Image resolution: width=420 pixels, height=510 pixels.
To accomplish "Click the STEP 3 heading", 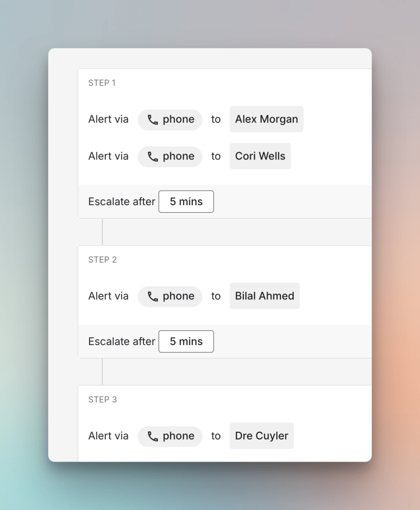I will tap(102, 399).
